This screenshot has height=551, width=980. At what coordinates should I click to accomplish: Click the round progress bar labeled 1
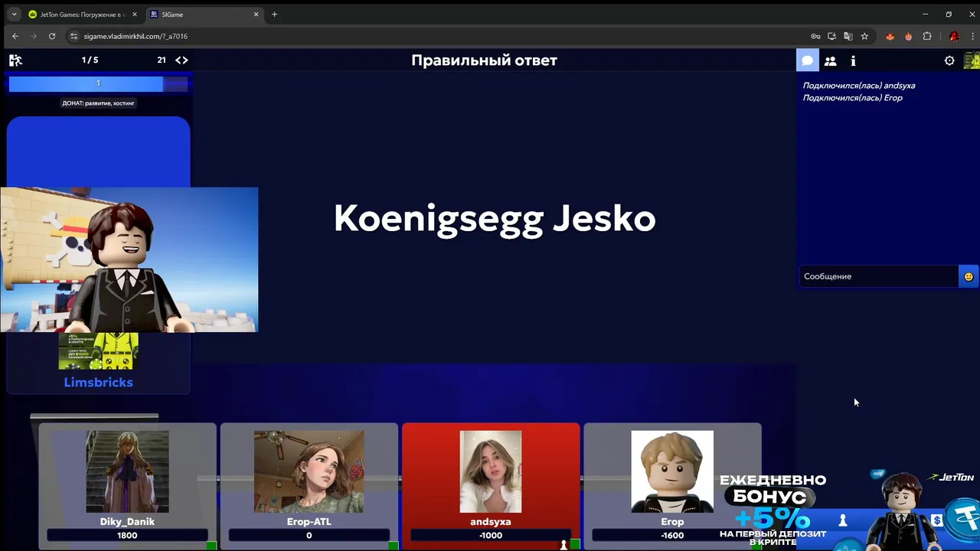[x=98, y=83]
